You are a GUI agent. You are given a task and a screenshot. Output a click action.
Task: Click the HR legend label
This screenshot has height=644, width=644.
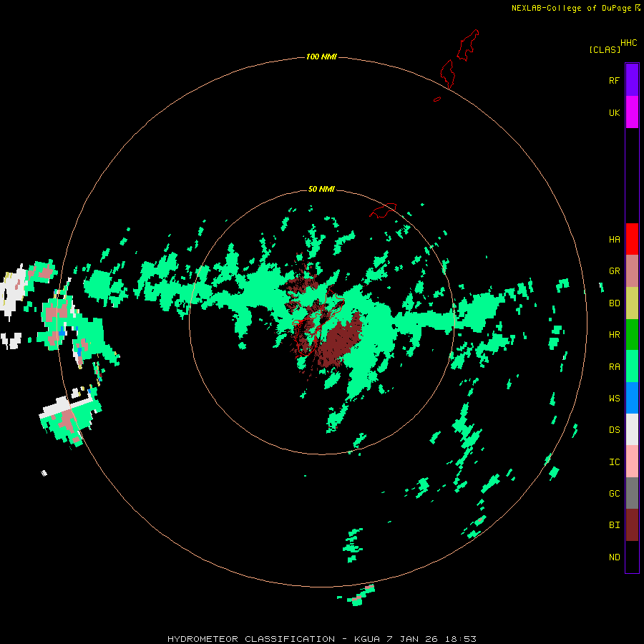614,335
